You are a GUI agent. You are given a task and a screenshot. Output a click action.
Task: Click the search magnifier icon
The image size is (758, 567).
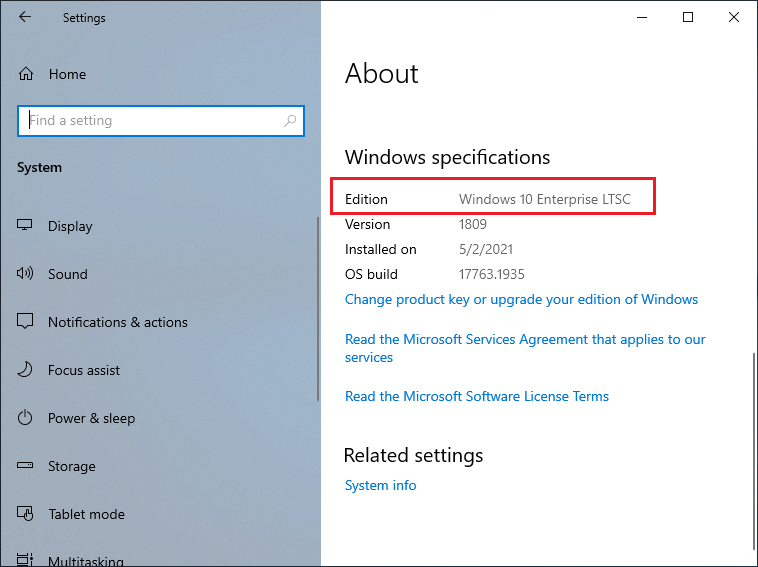pyautogui.click(x=290, y=121)
